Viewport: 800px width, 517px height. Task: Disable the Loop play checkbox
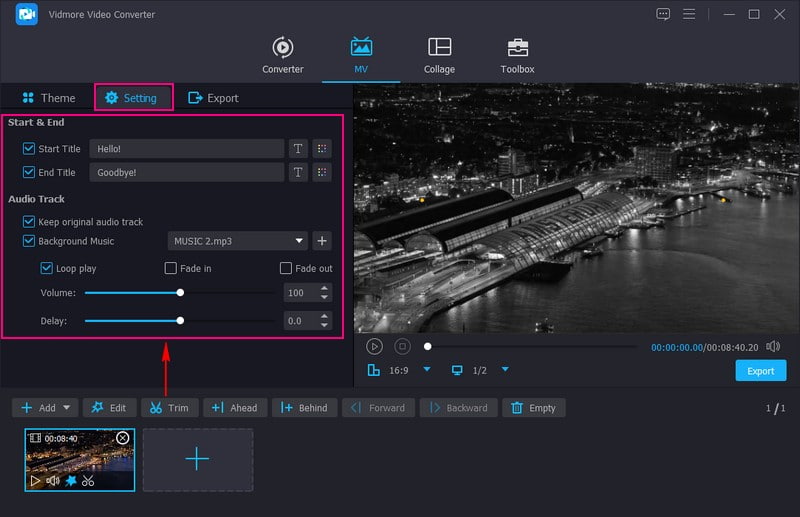coord(47,268)
